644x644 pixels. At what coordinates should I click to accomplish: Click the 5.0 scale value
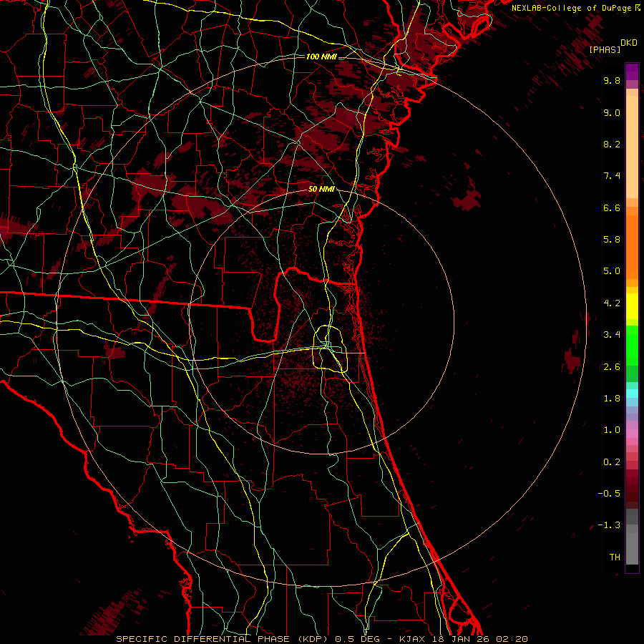(x=612, y=271)
